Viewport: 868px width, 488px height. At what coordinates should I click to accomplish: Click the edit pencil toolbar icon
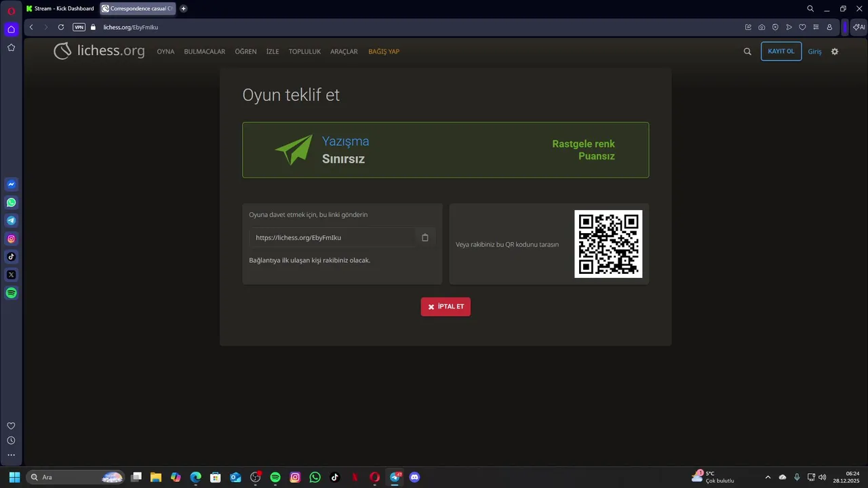(x=748, y=27)
